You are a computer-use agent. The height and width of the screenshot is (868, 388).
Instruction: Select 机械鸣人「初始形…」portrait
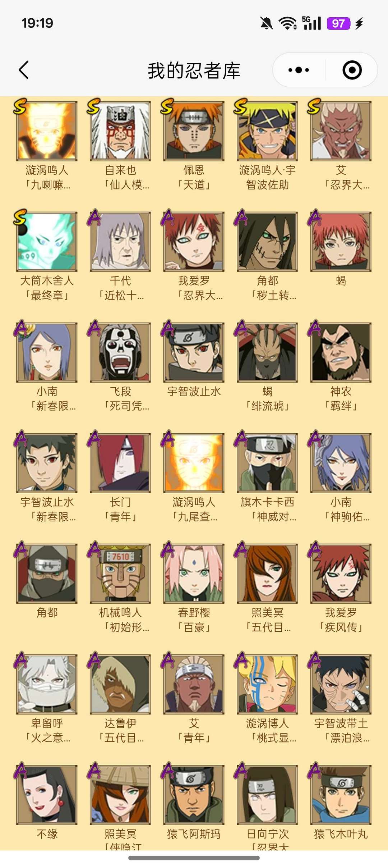point(120,574)
